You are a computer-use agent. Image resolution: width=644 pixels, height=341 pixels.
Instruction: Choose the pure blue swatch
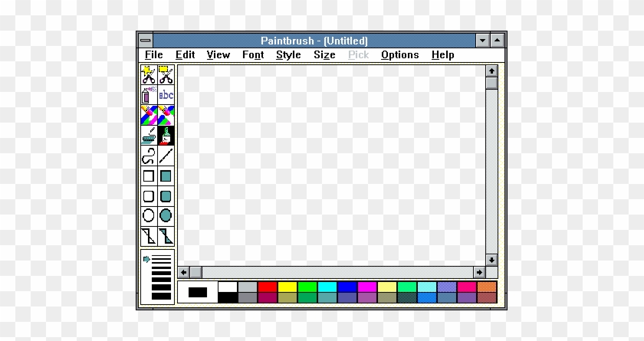(x=347, y=287)
